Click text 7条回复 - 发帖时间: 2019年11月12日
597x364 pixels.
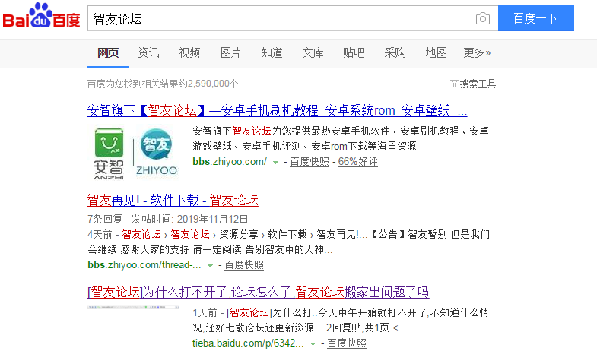coord(168,219)
